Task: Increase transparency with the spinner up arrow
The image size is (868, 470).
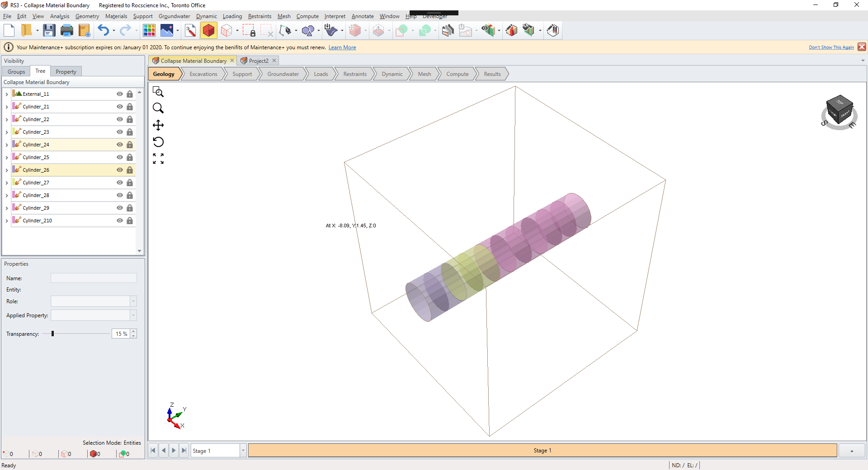Action: pos(133,331)
